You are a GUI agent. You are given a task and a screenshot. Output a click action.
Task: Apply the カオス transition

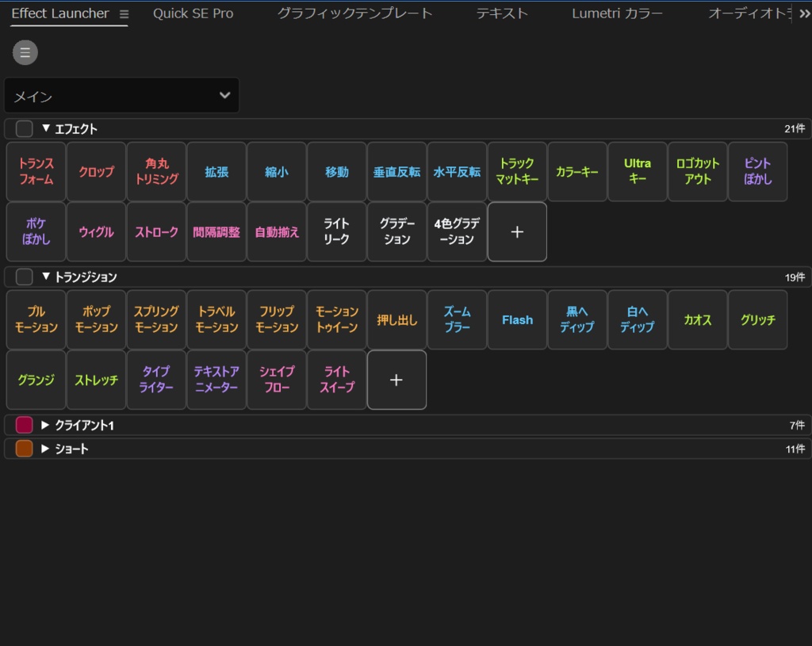click(698, 319)
